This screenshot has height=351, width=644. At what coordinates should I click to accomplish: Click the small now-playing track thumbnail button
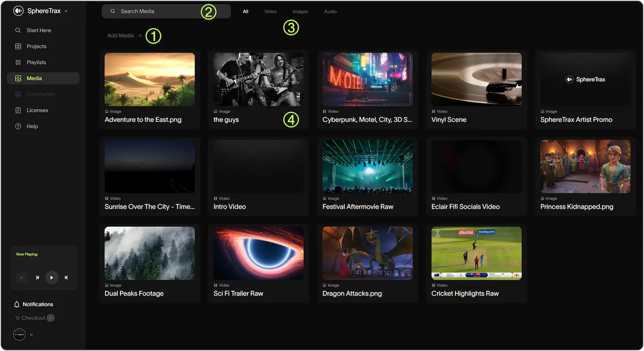[22, 278]
